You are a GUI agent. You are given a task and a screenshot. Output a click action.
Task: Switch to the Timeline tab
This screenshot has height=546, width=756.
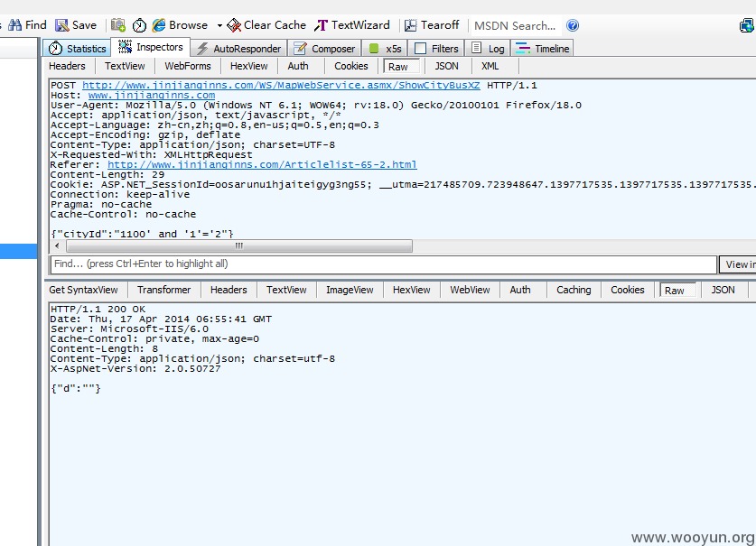(543, 48)
